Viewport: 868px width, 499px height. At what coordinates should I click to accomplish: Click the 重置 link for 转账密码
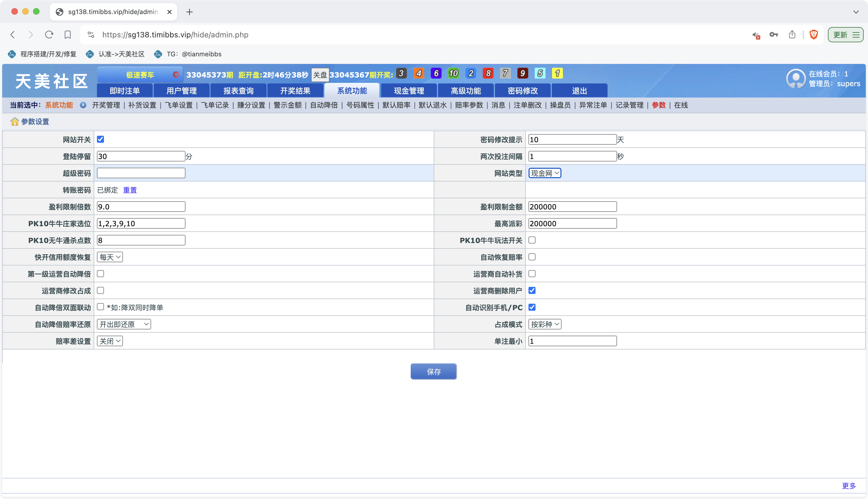point(130,190)
